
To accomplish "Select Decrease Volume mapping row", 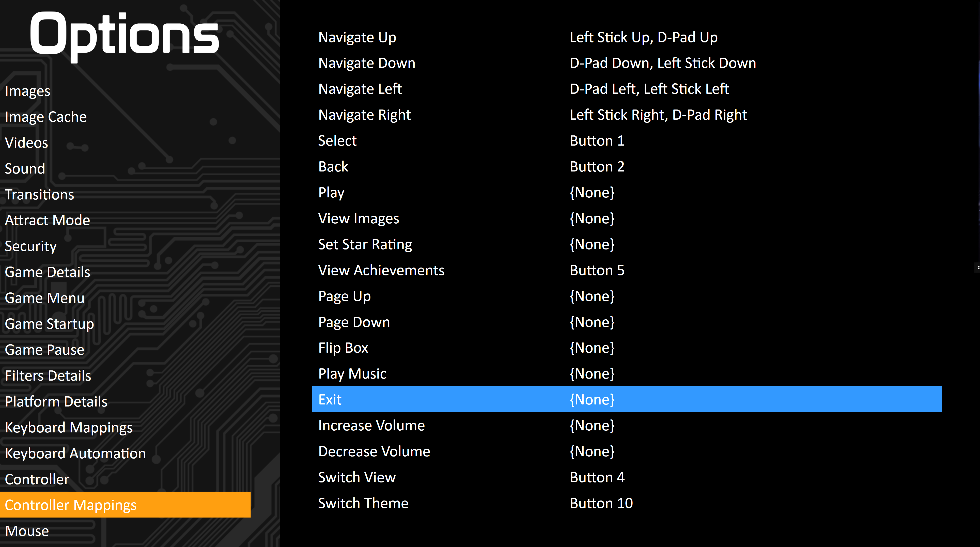I will click(x=627, y=451).
